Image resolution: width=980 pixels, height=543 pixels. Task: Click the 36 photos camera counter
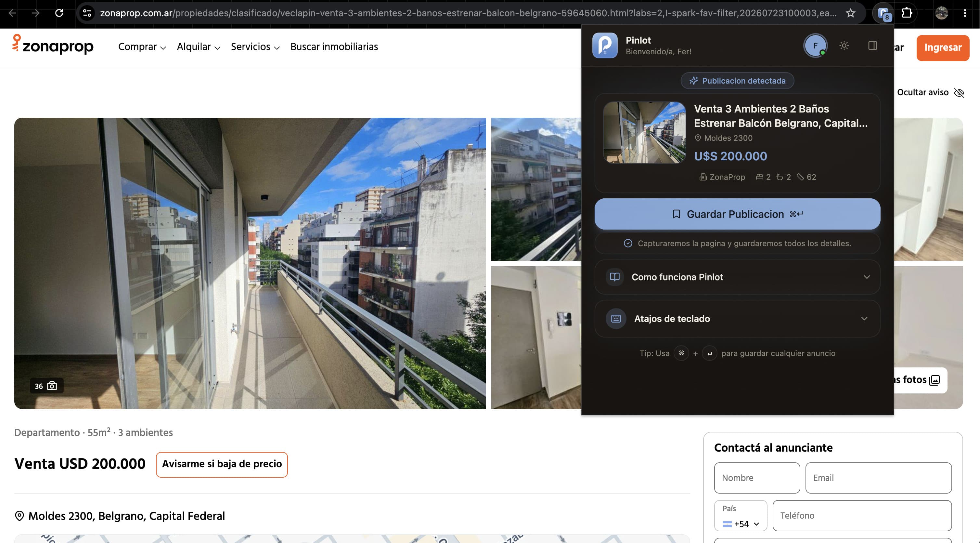coord(46,386)
